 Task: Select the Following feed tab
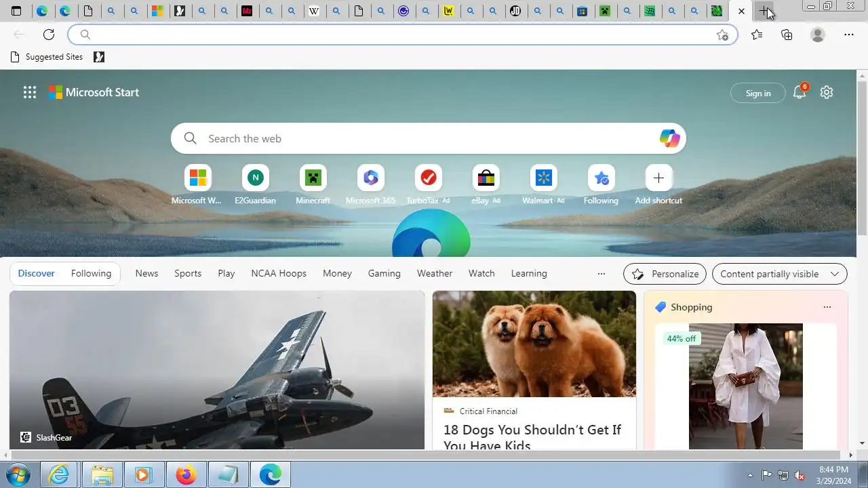(91, 274)
